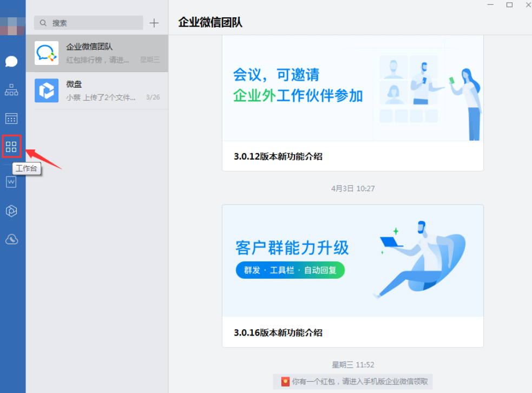Screen dimensions: 532x393
Task: Click the 企业微信团队 avatar icon
Action: (x=47, y=53)
